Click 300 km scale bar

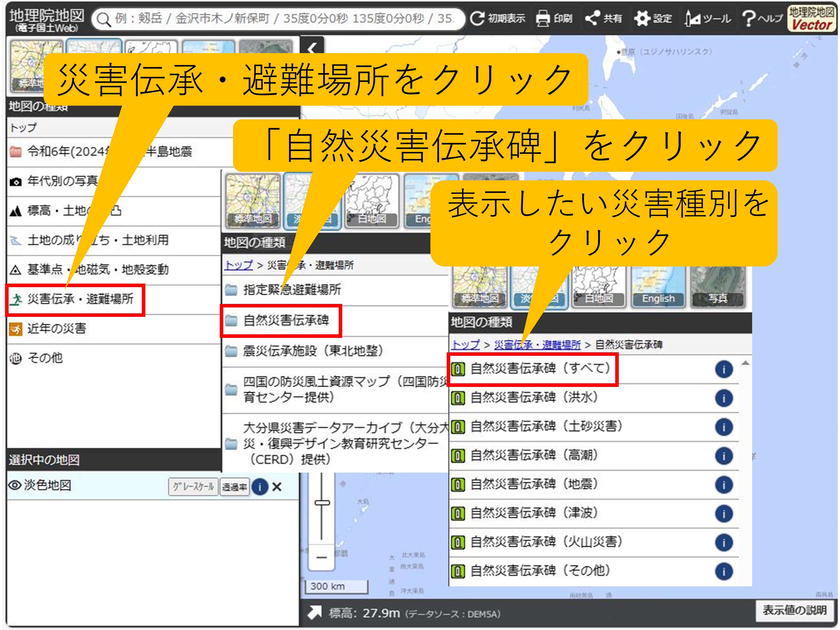(337, 587)
